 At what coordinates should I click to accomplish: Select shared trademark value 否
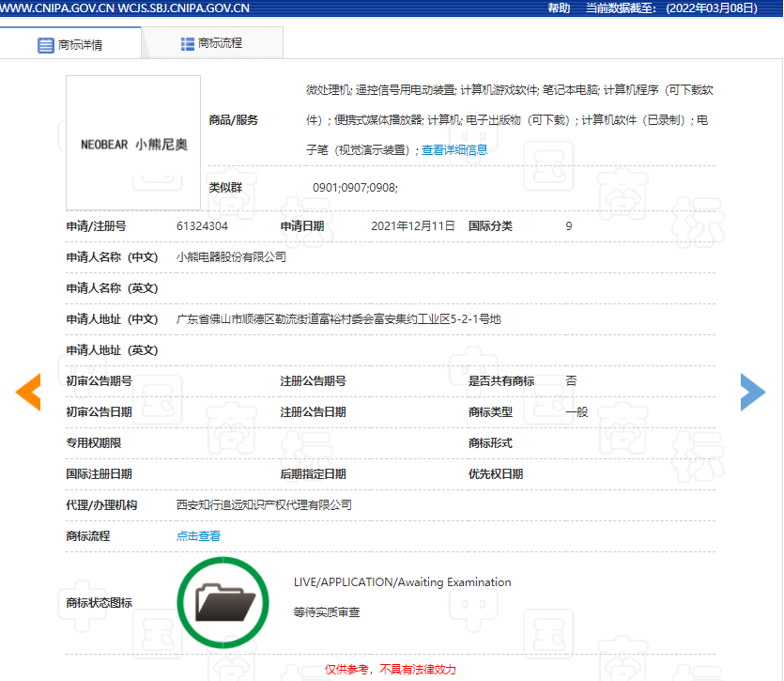[x=571, y=381]
